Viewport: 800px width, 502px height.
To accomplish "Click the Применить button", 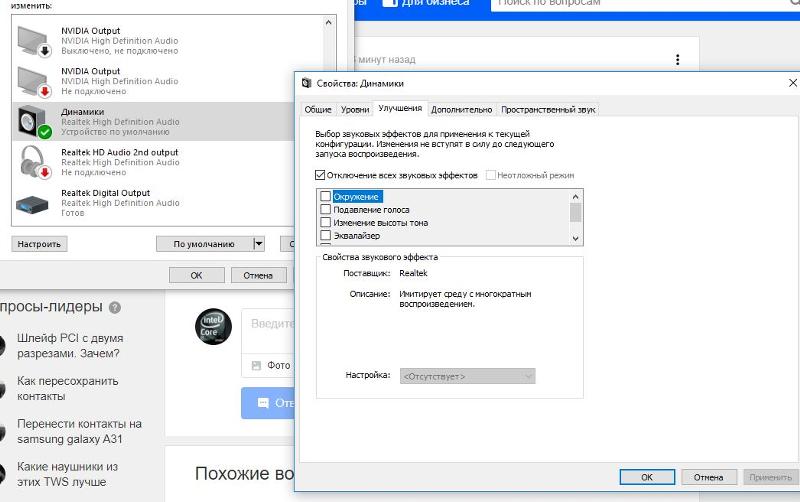I will point(770,478).
